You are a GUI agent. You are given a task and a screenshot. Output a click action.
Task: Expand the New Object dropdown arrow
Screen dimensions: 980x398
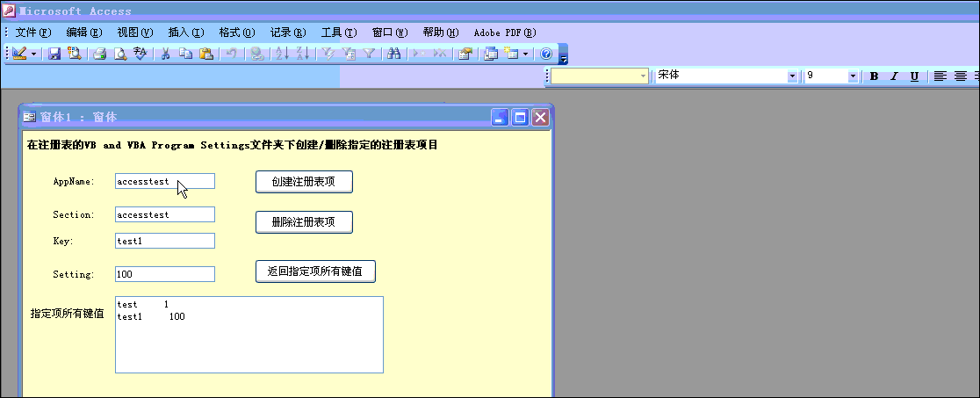click(525, 54)
